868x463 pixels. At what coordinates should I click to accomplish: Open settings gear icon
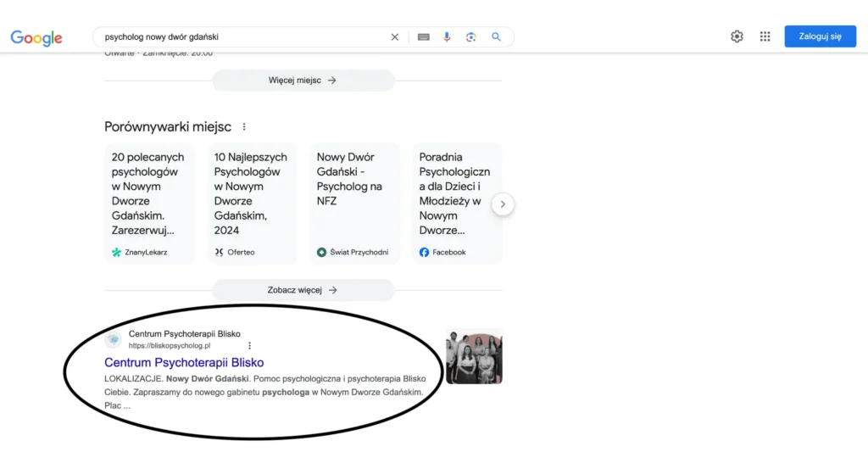737,36
